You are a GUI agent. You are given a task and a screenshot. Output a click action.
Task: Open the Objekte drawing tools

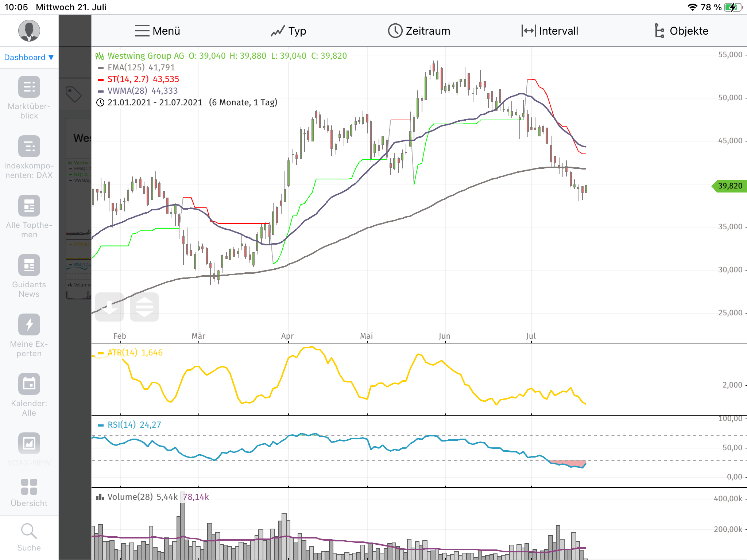coord(681,31)
